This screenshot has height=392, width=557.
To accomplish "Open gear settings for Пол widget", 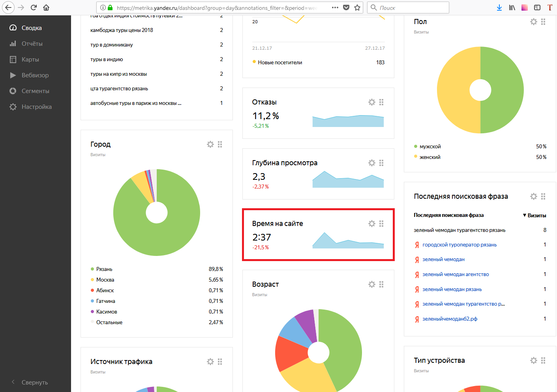I will click(534, 22).
